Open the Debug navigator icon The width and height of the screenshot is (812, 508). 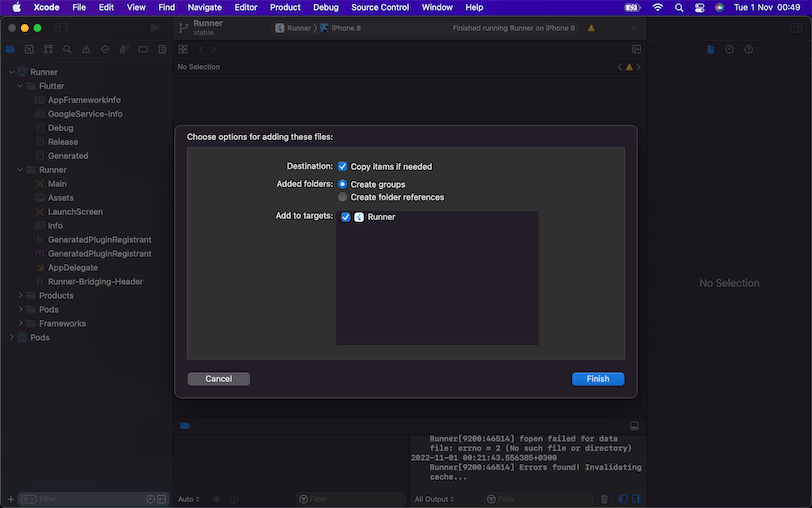pos(124,49)
